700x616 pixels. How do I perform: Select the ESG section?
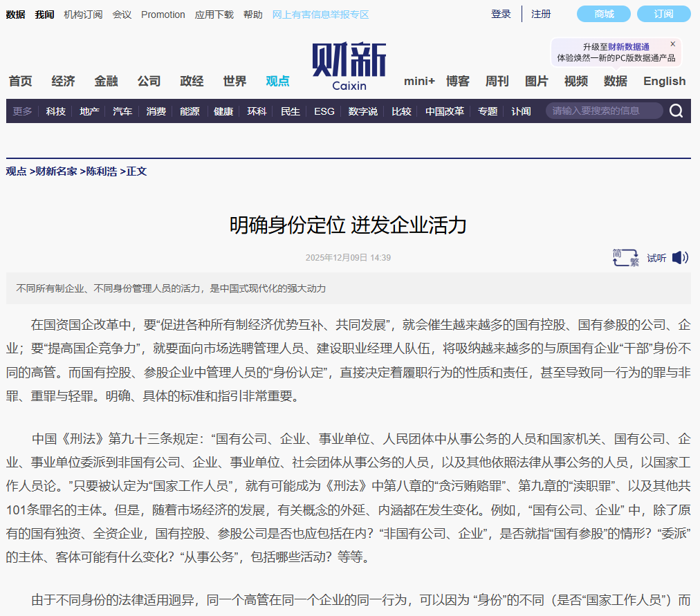324,111
